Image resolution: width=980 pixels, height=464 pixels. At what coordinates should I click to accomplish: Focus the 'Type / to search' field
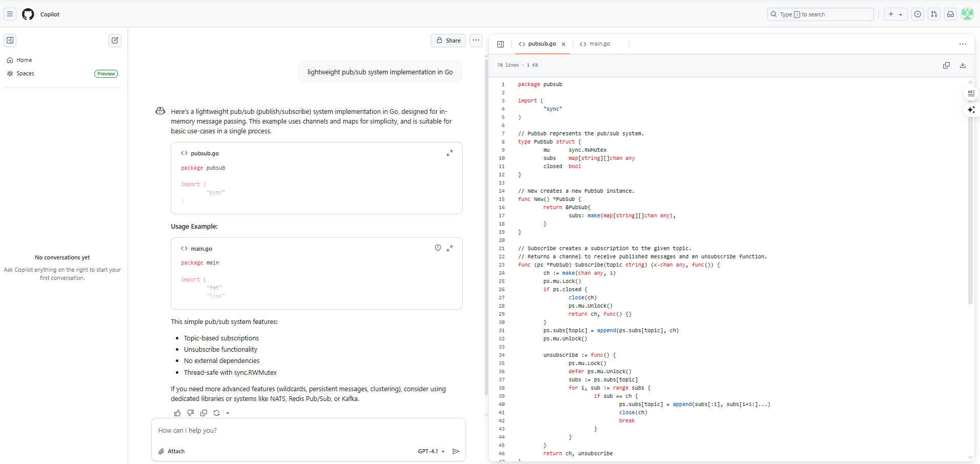(820, 14)
